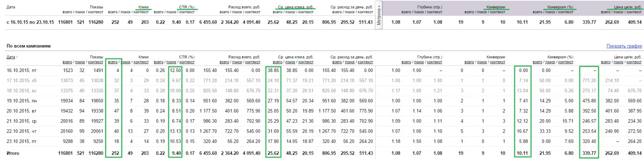Sort by поиск under Конверсии lower table
This screenshot has height=159, width=644.
point(482,62)
